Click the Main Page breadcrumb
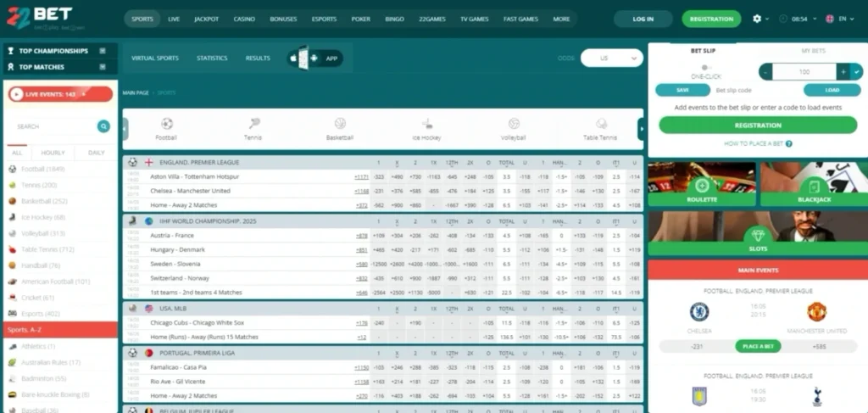Image resolution: width=868 pixels, height=413 pixels. [x=136, y=93]
